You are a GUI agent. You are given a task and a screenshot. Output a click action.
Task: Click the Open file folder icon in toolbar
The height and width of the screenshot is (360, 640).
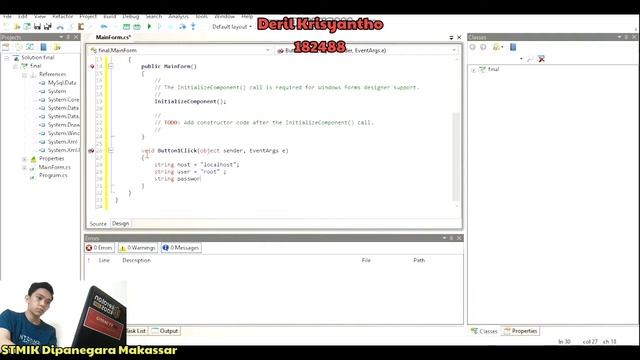point(17,27)
